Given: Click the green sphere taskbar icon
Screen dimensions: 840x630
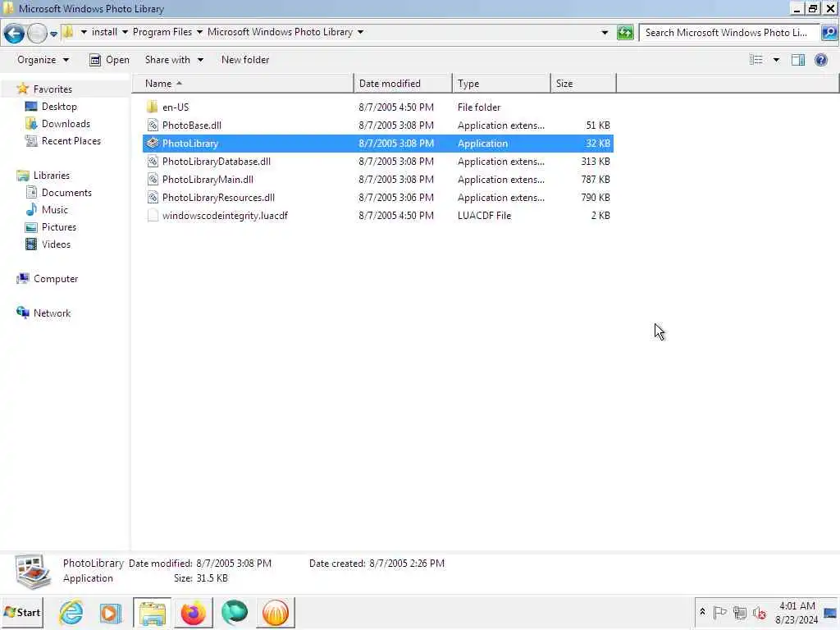Looking at the screenshot, I should point(235,613).
